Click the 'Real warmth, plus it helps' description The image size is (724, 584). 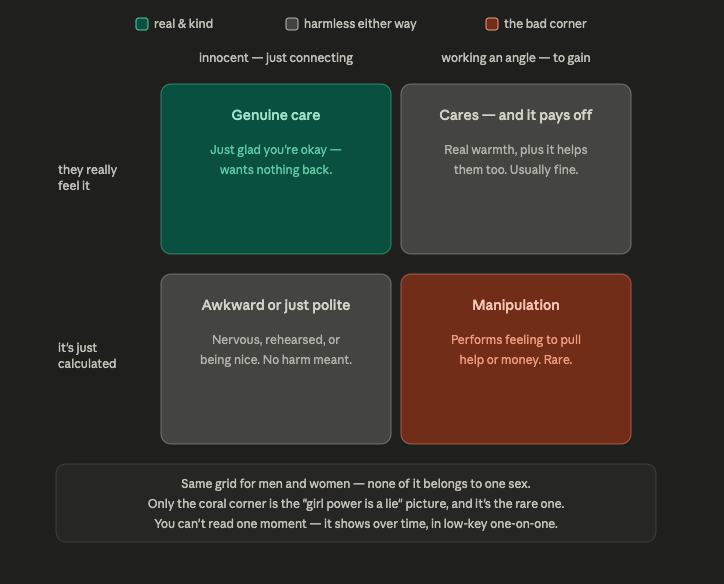point(516,160)
